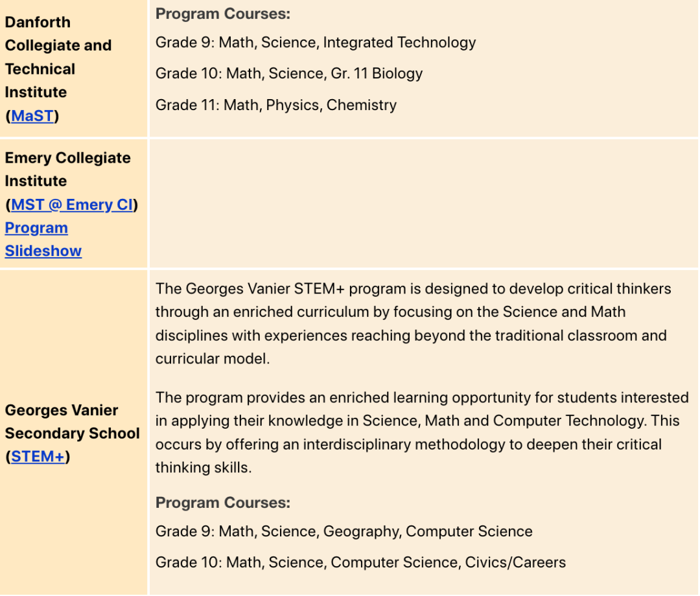The height and width of the screenshot is (596, 700).
Task: Click the words 'curricular model.' ending the first paragraph
Action: (x=213, y=359)
